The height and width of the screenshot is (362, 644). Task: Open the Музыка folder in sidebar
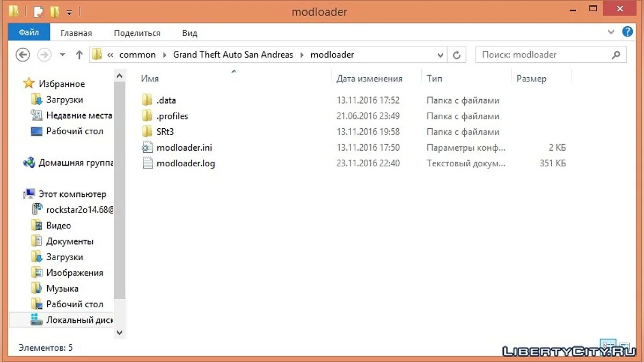(62, 289)
